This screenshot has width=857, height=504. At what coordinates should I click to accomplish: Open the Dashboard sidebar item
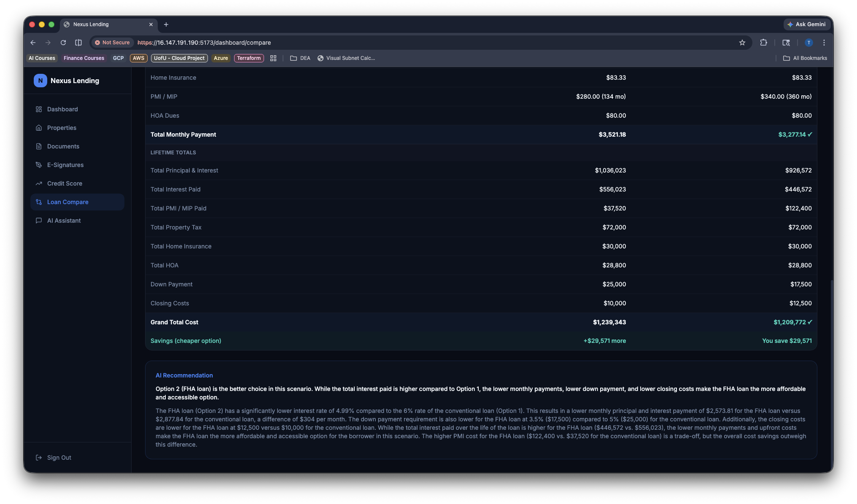(x=62, y=109)
